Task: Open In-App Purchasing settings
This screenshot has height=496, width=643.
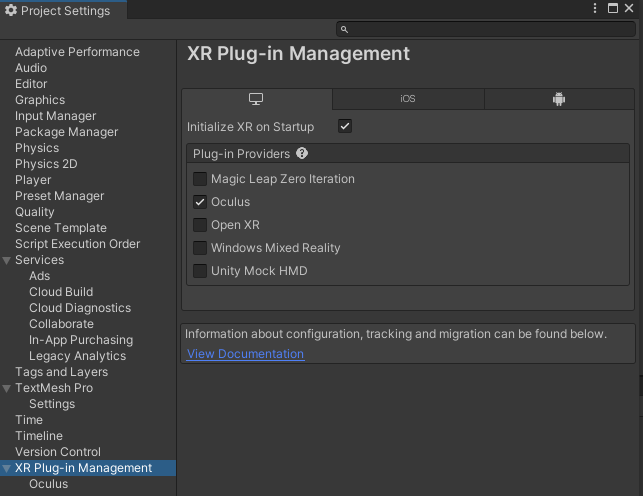Action: pos(81,339)
